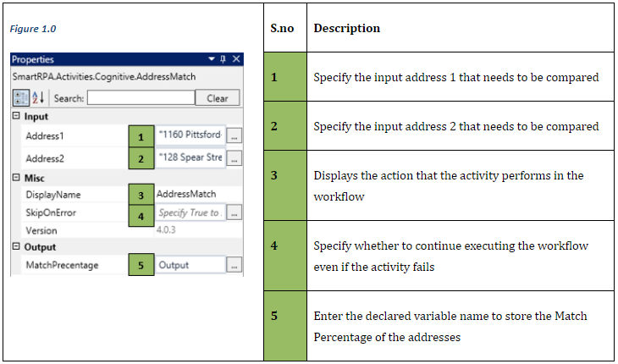The image size is (618, 364).
Task: Open the MatchPrecentage ellipsis editor button
Action: [235, 265]
